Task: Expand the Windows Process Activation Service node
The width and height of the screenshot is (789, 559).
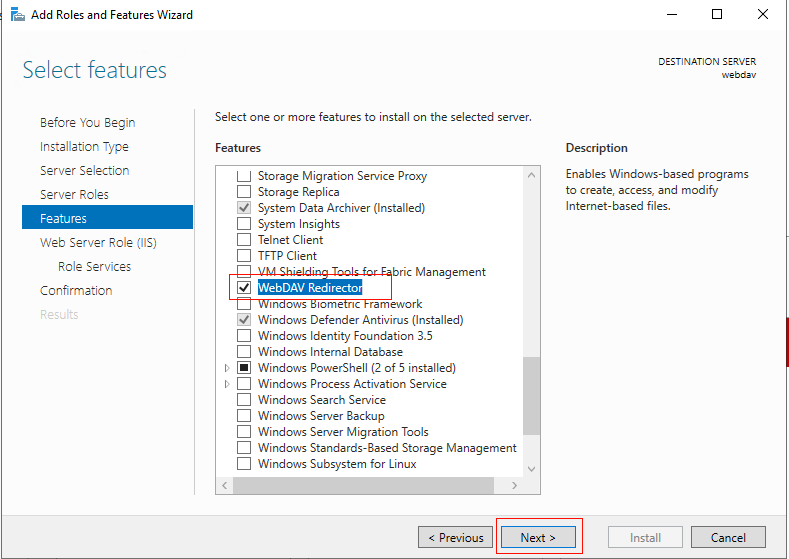Action: (x=227, y=384)
